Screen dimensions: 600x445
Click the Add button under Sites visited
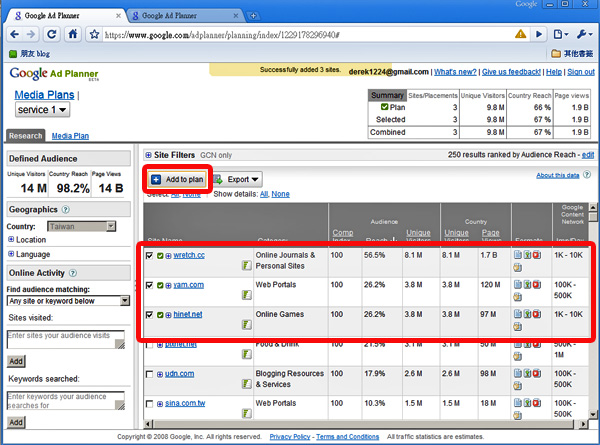click(16, 361)
